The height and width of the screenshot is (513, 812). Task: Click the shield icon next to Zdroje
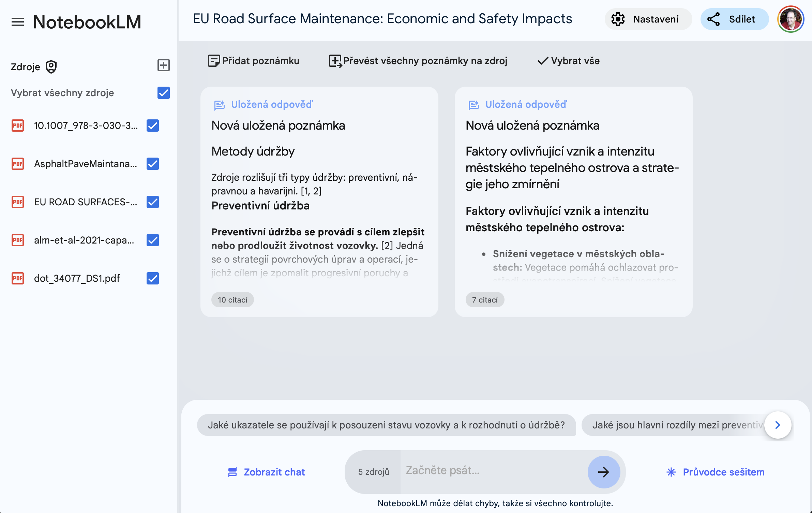(x=51, y=67)
